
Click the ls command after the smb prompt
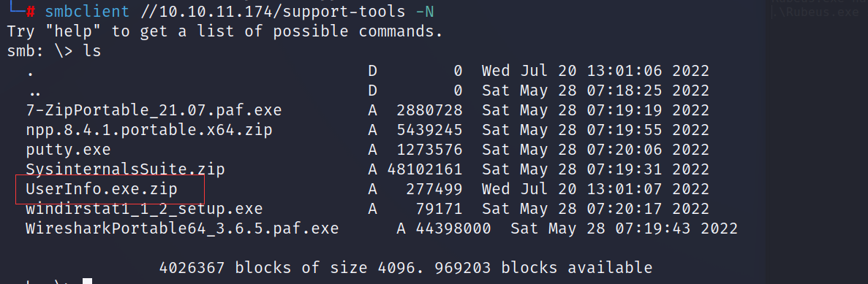pyautogui.click(x=92, y=51)
